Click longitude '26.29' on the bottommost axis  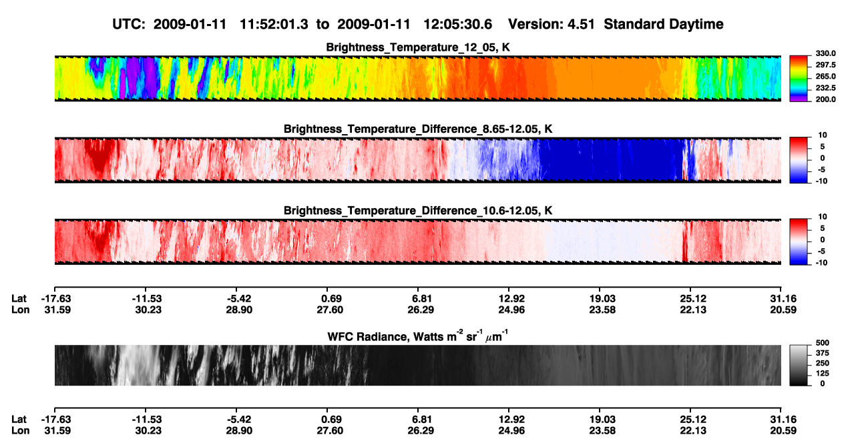pos(421,431)
